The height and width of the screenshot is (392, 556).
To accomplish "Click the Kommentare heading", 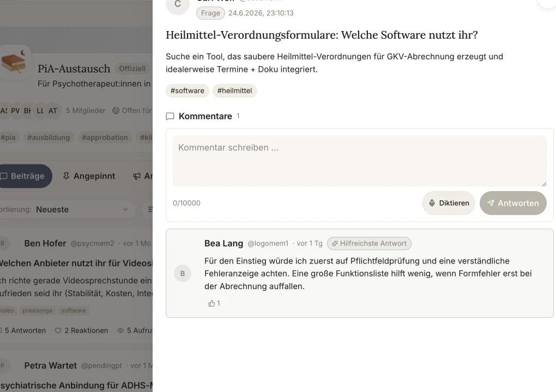I will 206,116.
